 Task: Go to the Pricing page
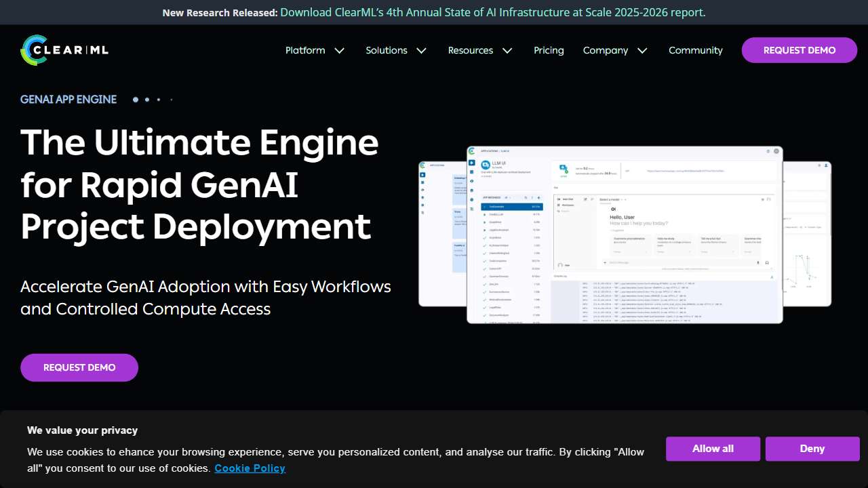click(x=549, y=50)
